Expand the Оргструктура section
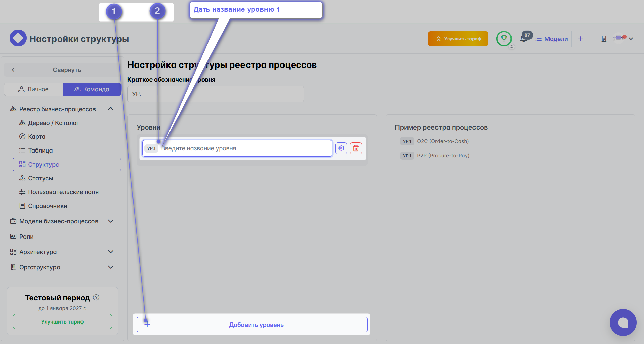 click(x=111, y=267)
